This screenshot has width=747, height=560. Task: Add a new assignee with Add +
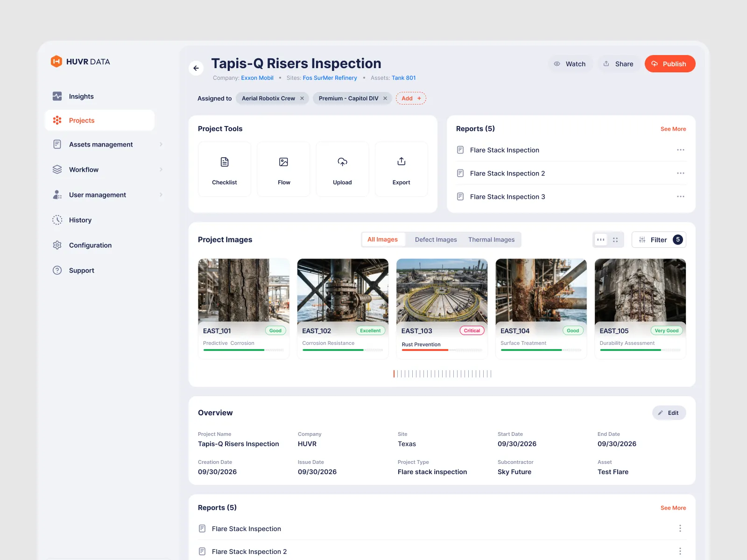coord(411,98)
